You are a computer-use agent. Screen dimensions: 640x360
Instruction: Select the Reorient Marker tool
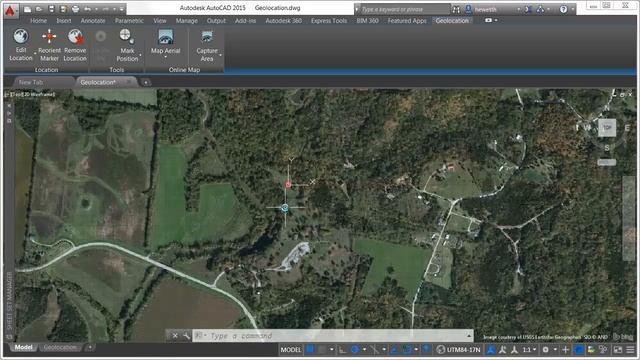pyautogui.click(x=49, y=45)
